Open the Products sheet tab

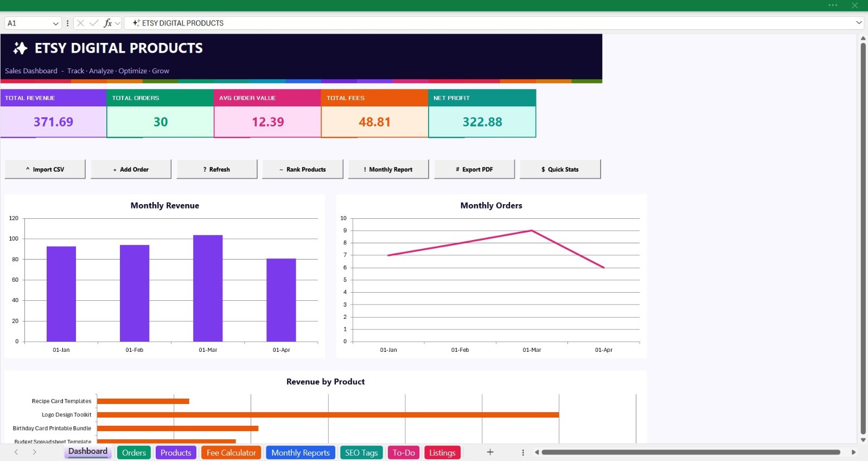[x=176, y=452]
